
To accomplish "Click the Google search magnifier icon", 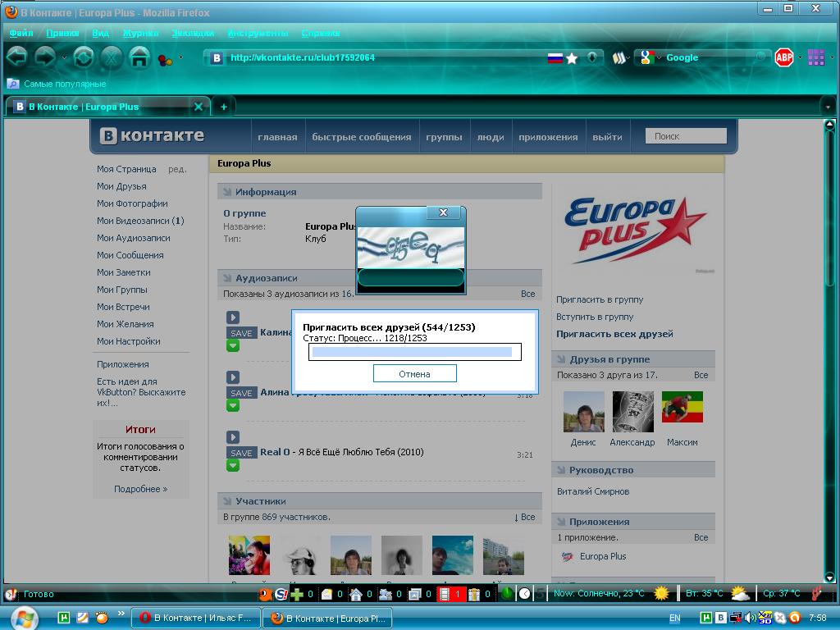I will pyautogui.click(x=760, y=57).
